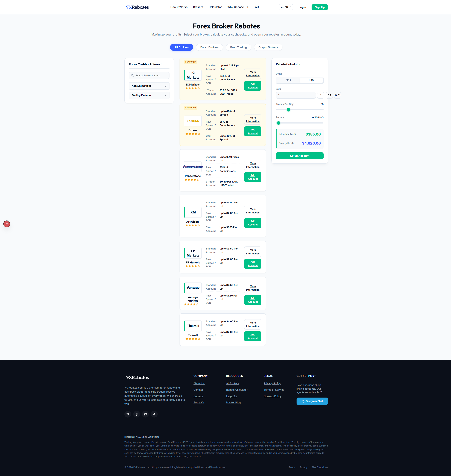Open the Market Blog footer link

[233, 403]
